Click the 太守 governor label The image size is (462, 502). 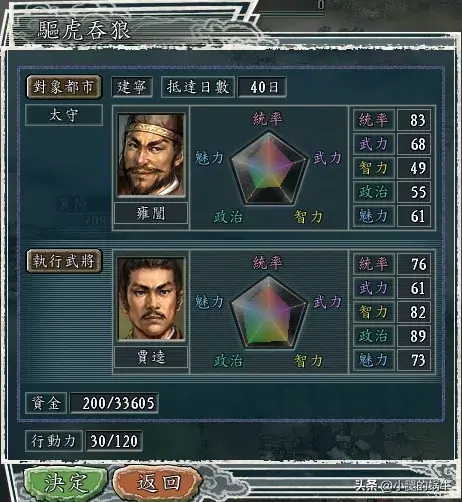click(64, 115)
